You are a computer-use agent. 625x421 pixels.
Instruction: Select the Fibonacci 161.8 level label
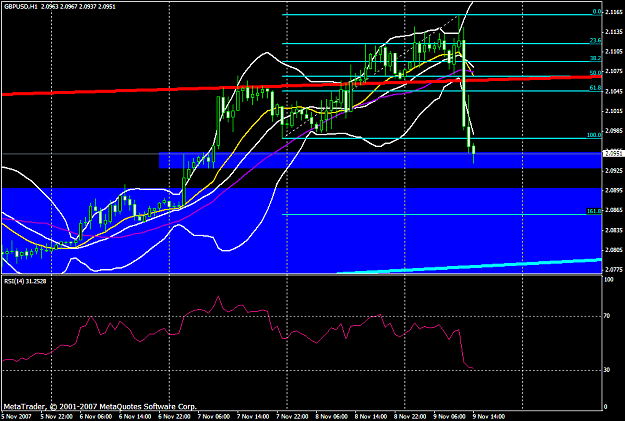click(x=594, y=211)
